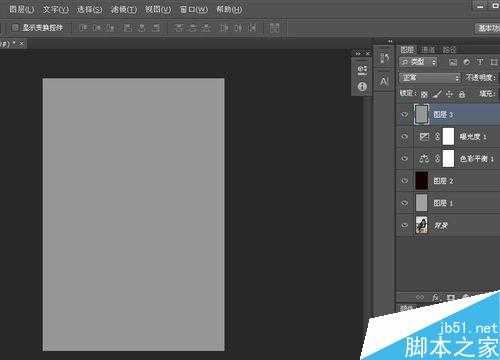Select the 色彩平衡 1 layer mask thumbnail
Screen dimensions: 500x360
[448, 158]
